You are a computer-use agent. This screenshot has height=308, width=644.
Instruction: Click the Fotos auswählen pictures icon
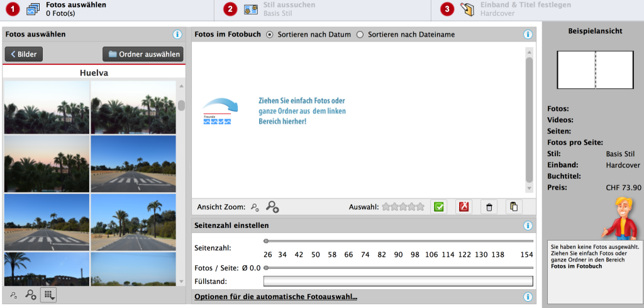[x=33, y=9]
